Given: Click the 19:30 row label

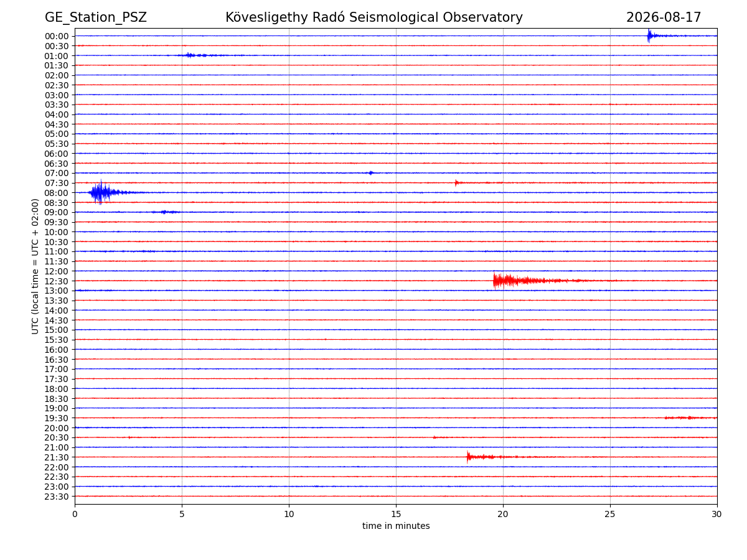Looking at the screenshot, I should pos(57,418).
